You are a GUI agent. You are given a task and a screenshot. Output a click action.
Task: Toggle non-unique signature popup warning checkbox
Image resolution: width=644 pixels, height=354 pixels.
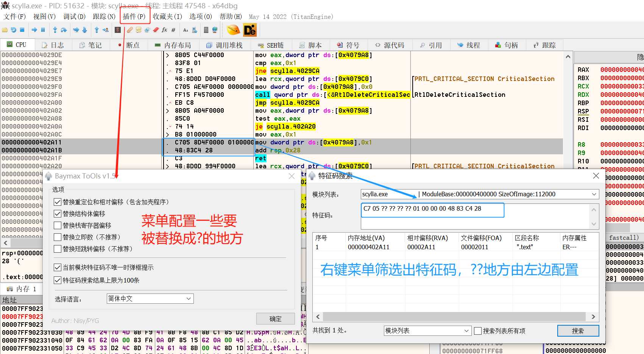click(58, 267)
